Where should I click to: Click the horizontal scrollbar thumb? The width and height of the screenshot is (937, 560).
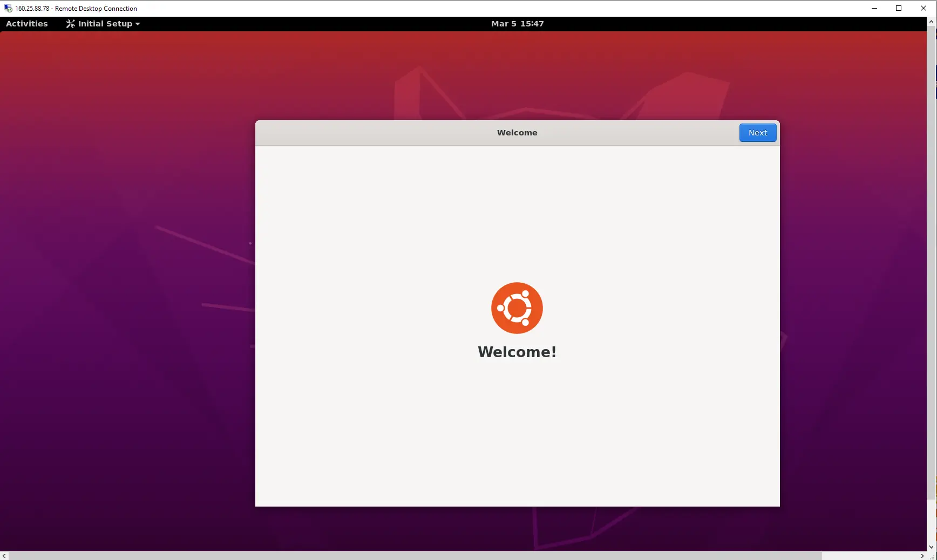[415, 556]
